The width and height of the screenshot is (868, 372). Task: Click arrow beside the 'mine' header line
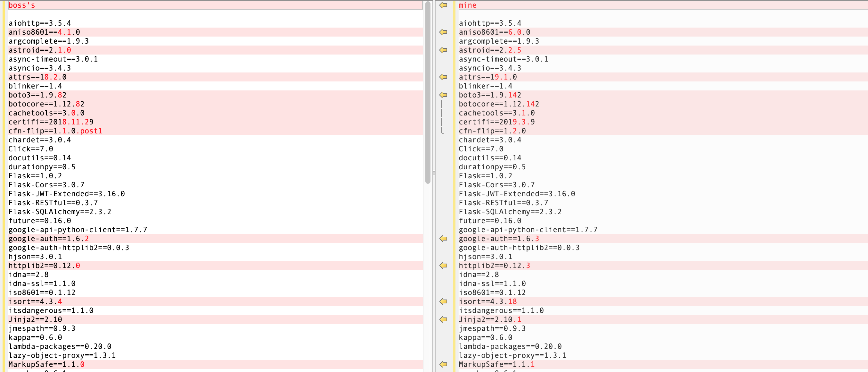(x=443, y=5)
